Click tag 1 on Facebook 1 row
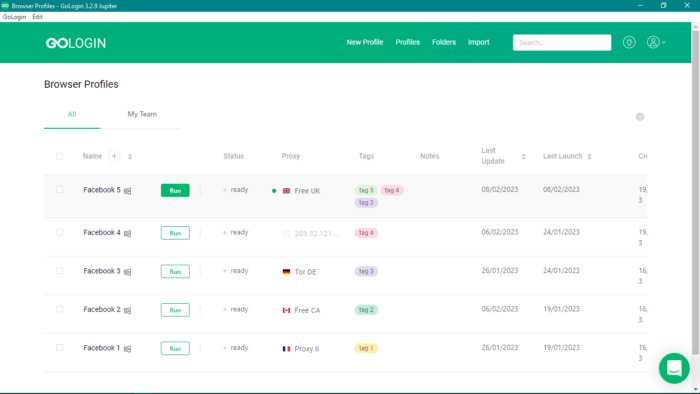 (x=366, y=348)
